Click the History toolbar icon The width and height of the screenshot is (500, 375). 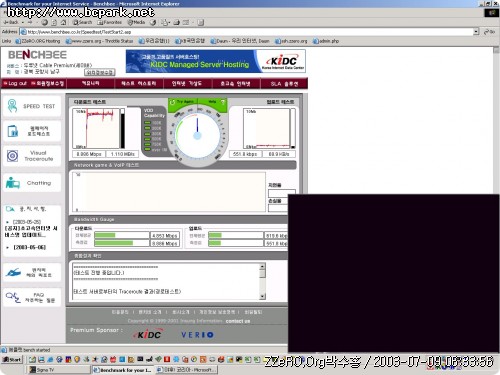[x=153, y=22]
